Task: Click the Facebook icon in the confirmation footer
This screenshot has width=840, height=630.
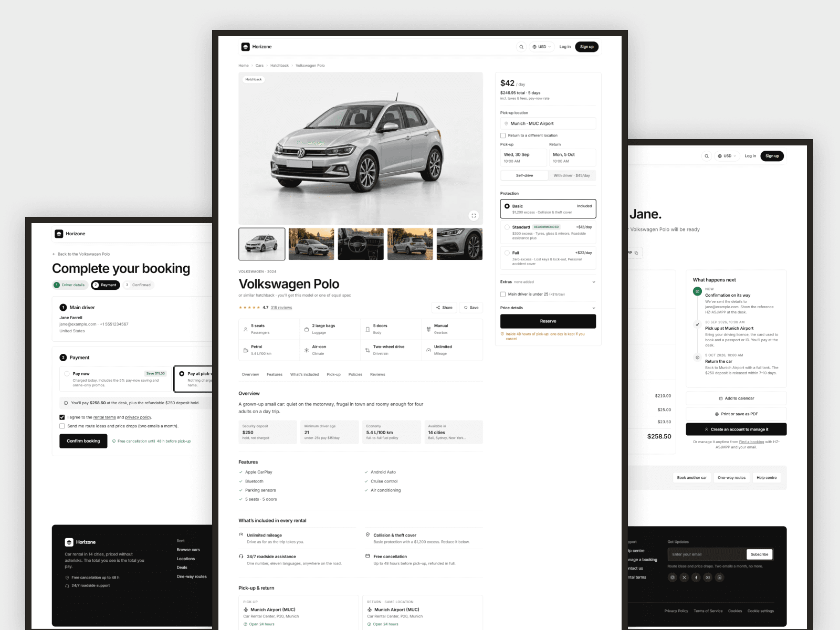Action: tap(696, 577)
